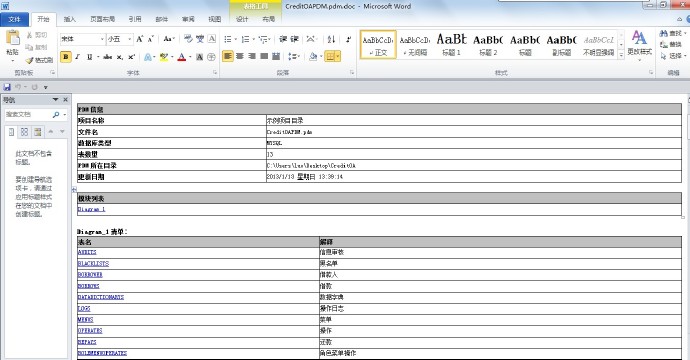Toggle align text left
The width and height of the screenshot is (690, 360).
(x=228, y=56)
